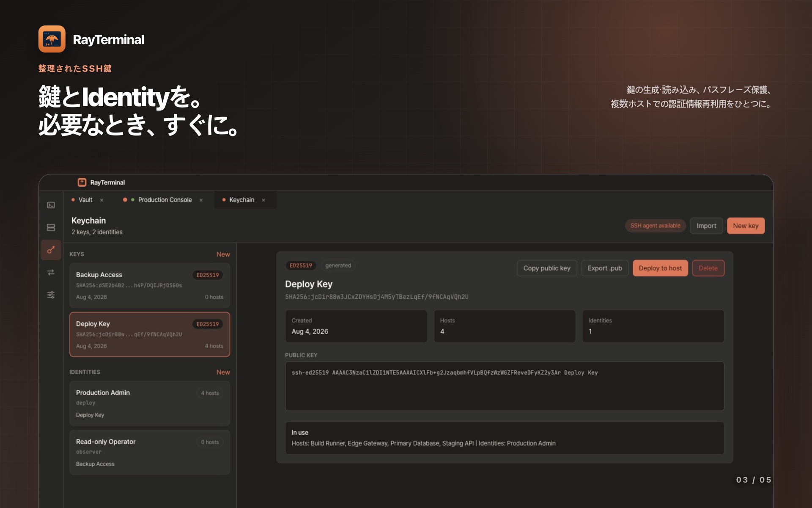Click the Hosts count tile
The height and width of the screenshot is (508, 812).
(x=505, y=326)
